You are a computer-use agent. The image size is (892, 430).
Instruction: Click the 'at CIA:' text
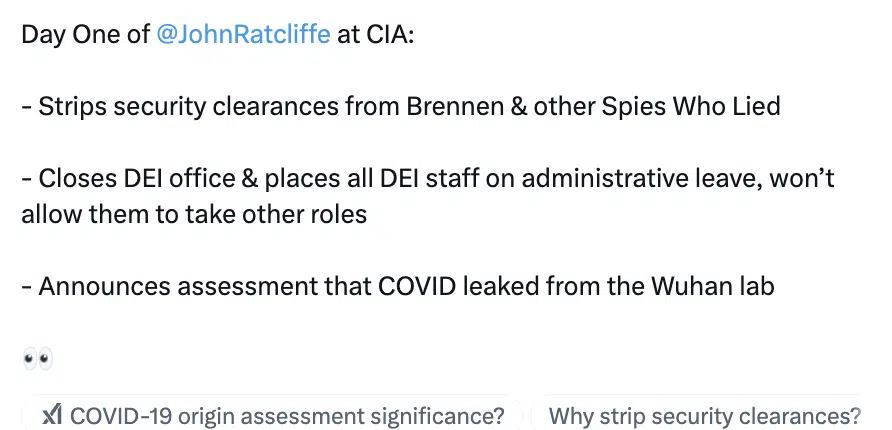click(x=376, y=35)
